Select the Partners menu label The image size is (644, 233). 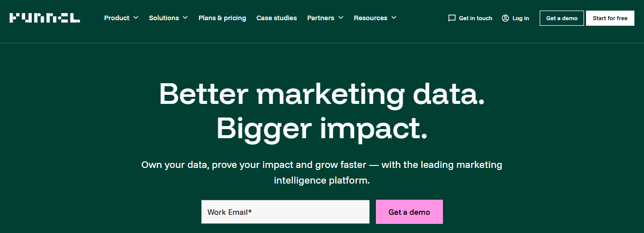320,18
